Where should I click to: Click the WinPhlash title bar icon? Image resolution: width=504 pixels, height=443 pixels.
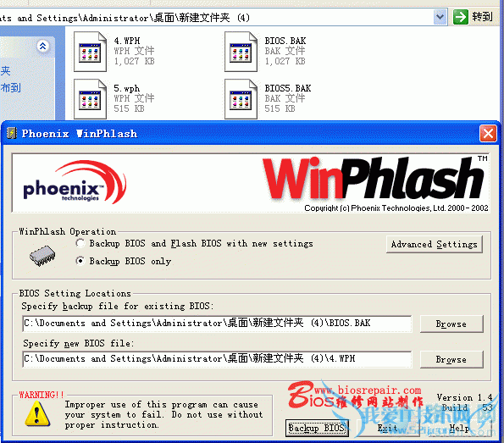pos(12,133)
